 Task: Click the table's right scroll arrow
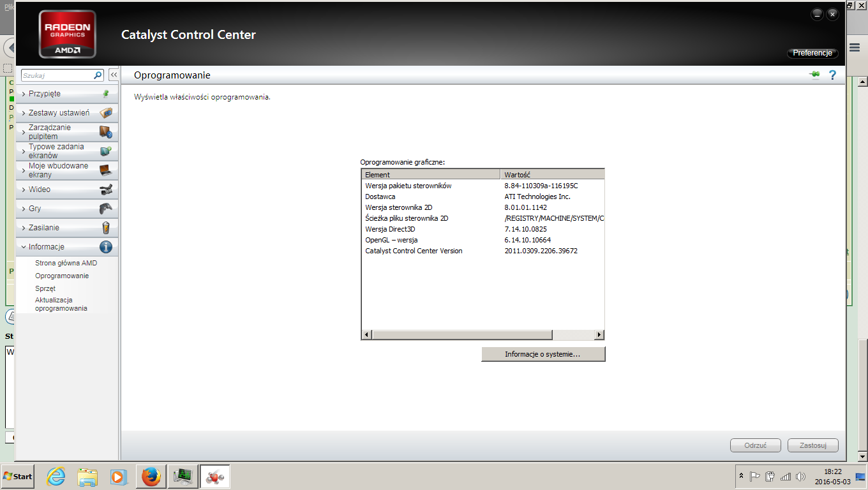[599, 335]
